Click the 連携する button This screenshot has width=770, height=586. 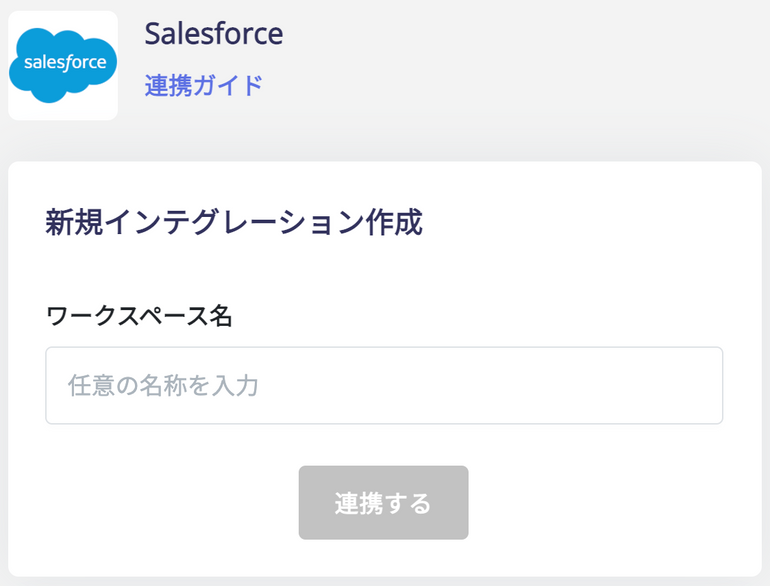point(384,502)
